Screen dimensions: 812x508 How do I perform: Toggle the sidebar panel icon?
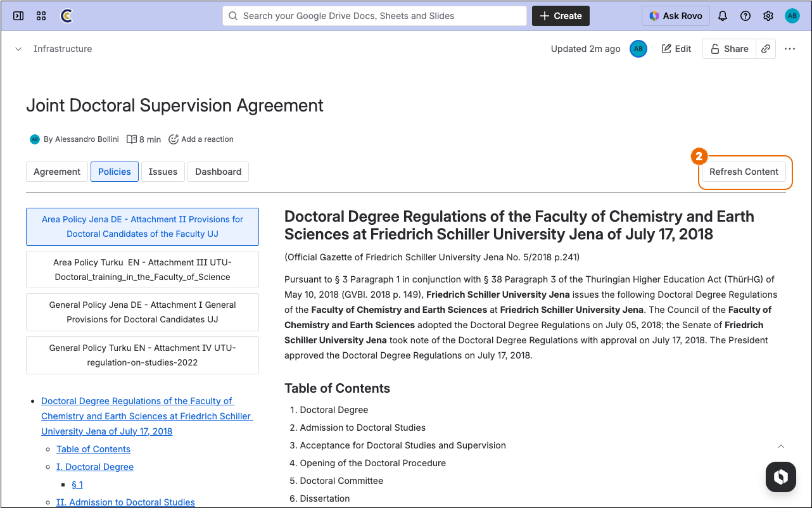pyautogui.click(x=18, y=16)
